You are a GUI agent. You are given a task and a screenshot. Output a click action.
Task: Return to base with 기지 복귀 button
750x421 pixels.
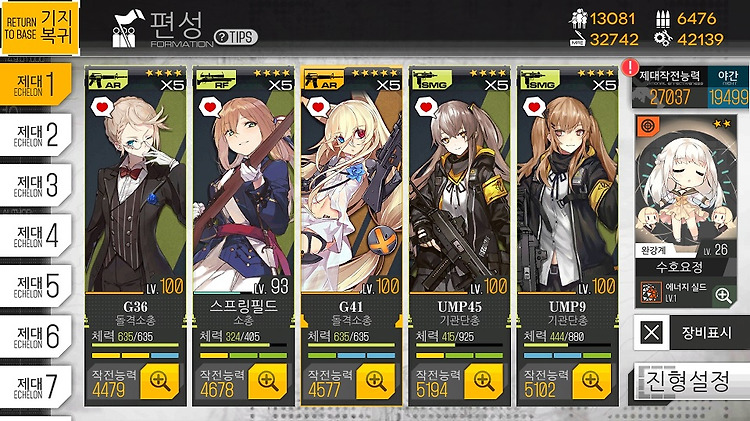40,27
